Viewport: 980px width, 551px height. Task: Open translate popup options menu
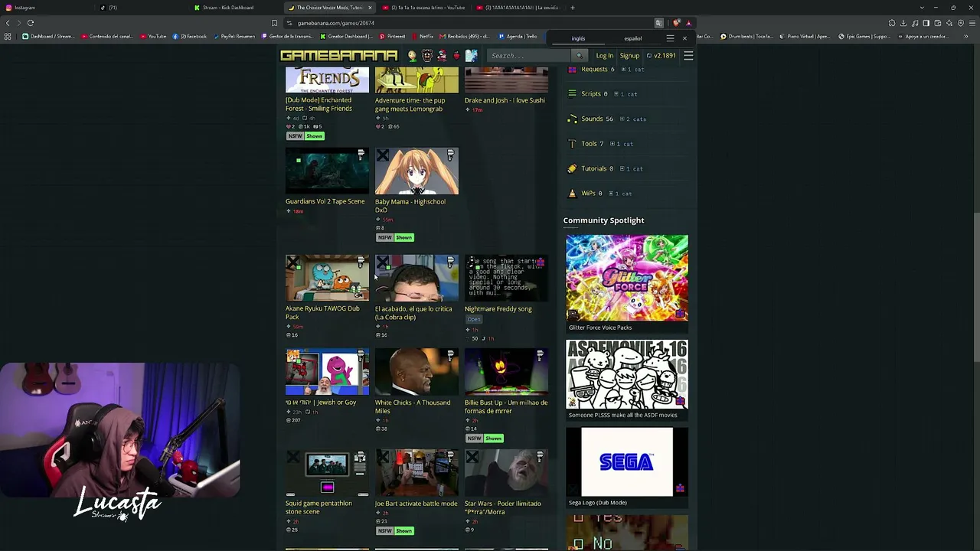click(670, 38)
